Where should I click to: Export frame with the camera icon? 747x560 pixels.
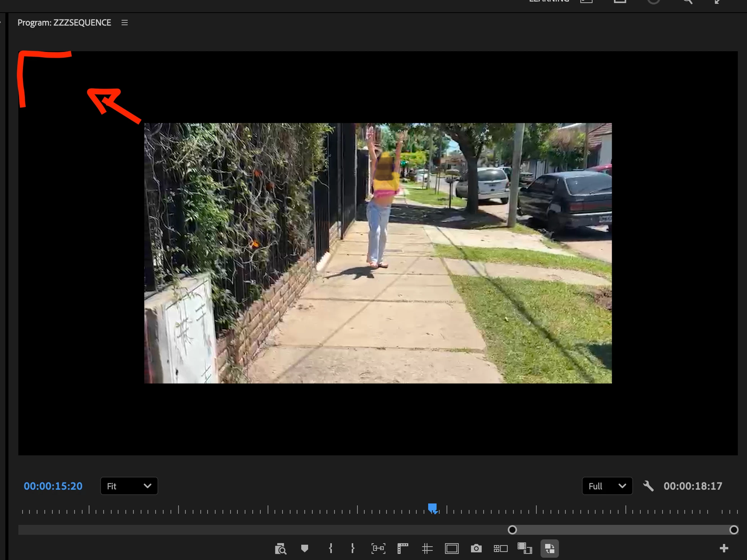point(476,549)
